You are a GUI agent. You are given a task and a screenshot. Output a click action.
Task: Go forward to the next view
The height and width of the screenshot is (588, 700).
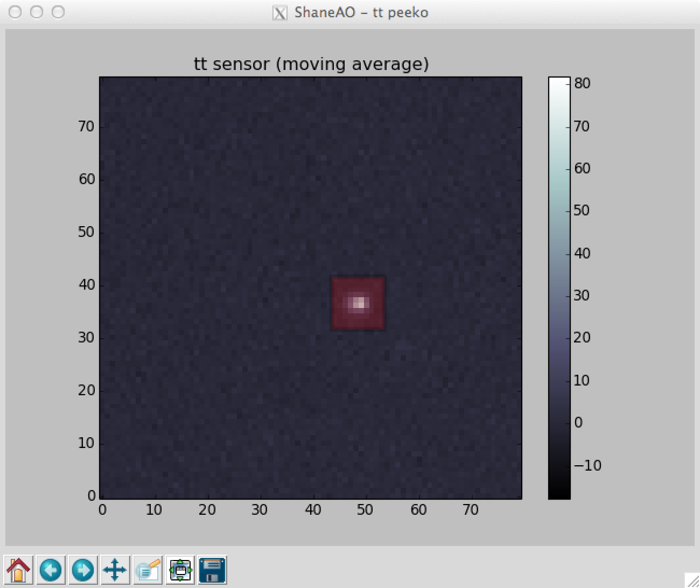coord(83,570)
